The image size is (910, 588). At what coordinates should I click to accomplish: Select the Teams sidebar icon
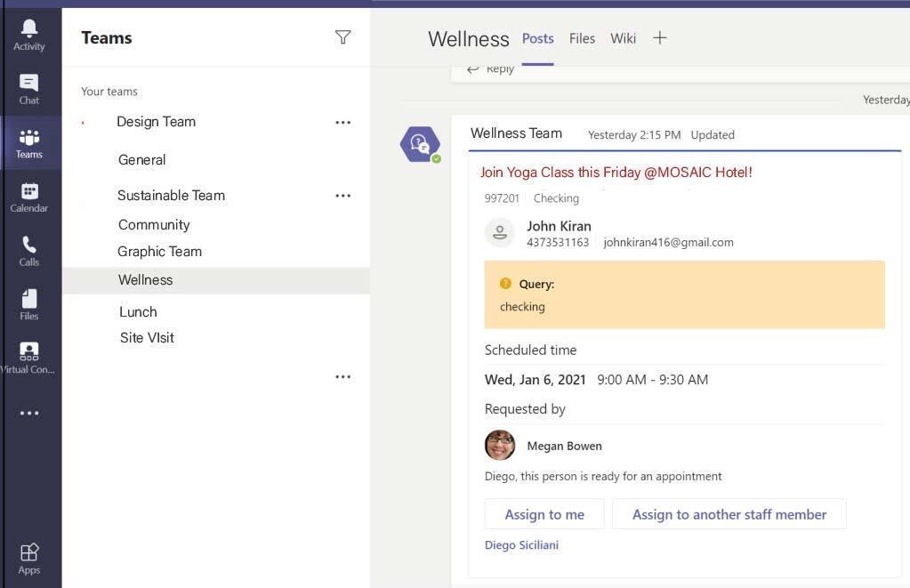(x=29, y=144)
